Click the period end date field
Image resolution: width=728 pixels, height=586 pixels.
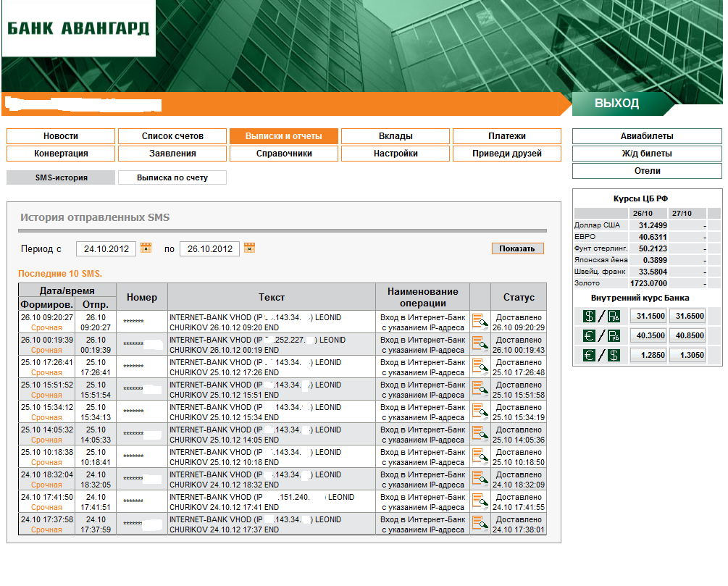pos(210,249)
